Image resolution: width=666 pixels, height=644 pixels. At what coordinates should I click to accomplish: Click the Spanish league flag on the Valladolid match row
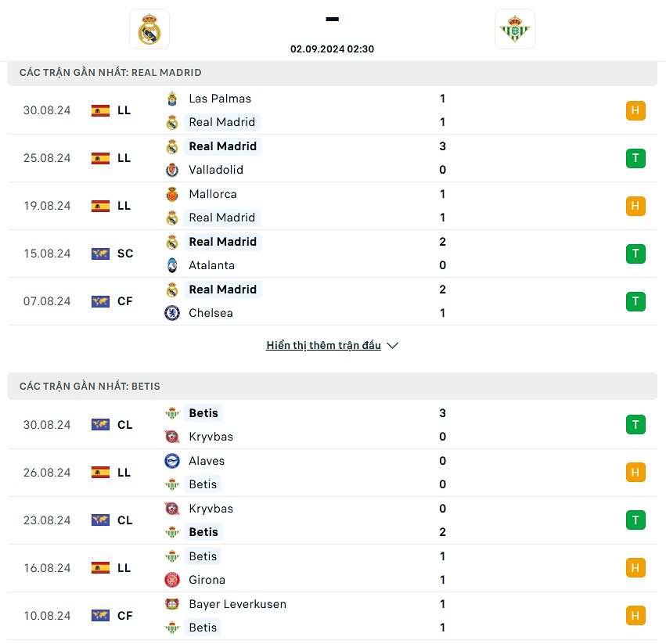99,158
